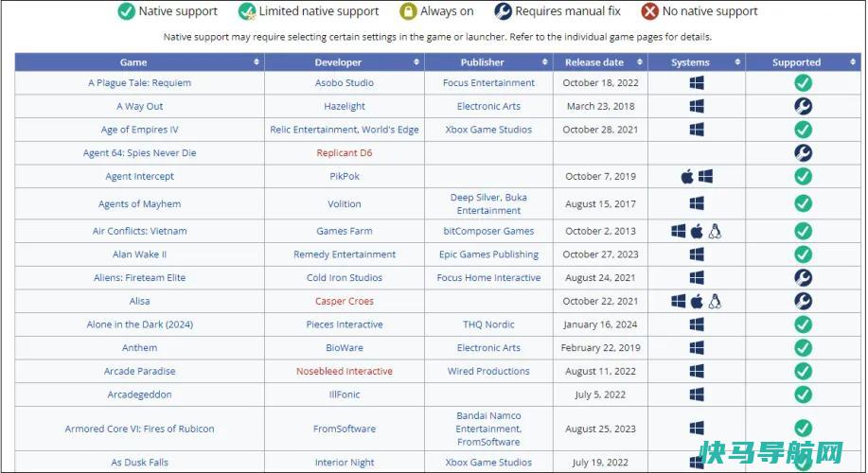
Task: Click green check in Alone in the Dark (2024) row
Action: (x=804, y=324)
